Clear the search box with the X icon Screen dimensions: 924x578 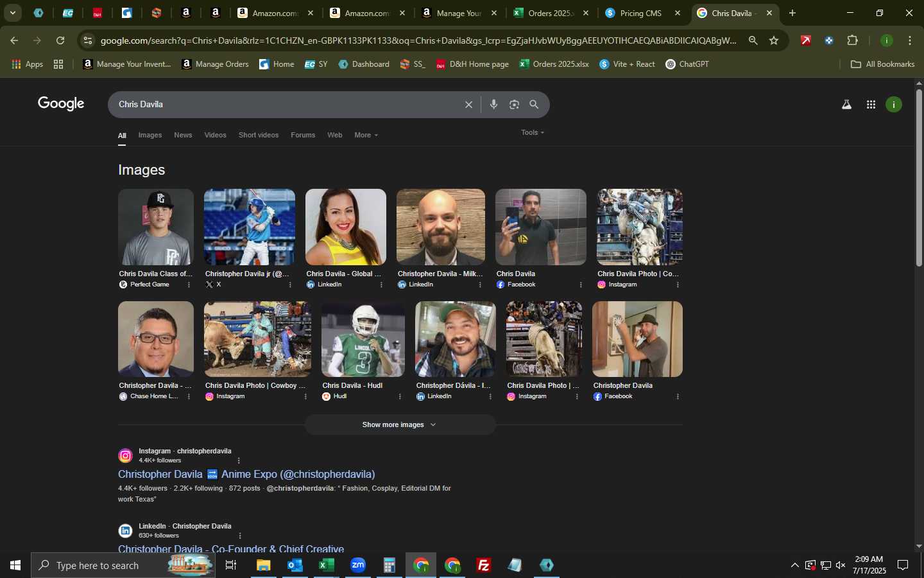coord(468,105)
